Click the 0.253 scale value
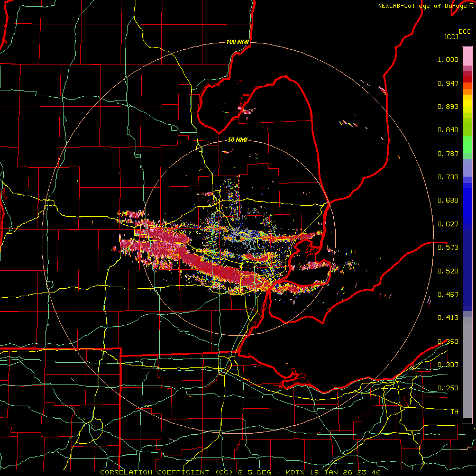Screen dimensions: 476x476 click(448, 388)
